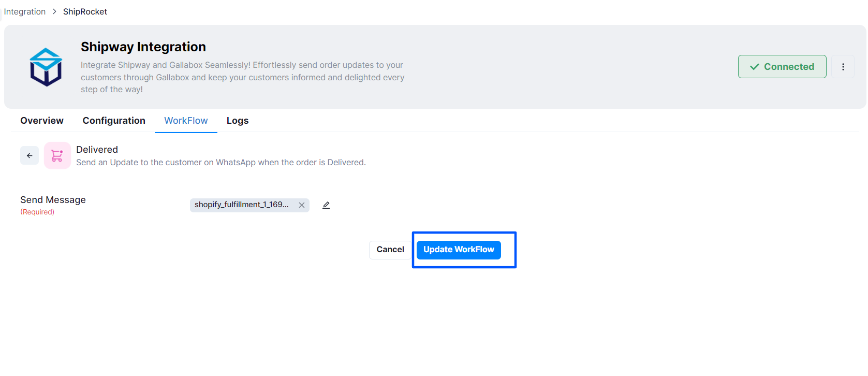Remove the shopify_fulfillment template chip with X
Screen dimensions: 868x376
[x=302, y=205]
